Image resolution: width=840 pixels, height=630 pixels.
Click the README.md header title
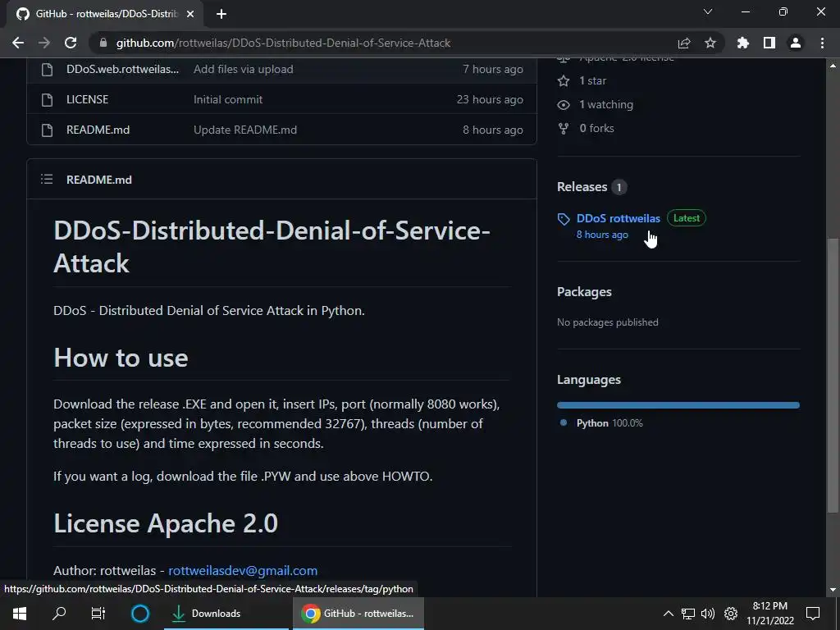(x=99, y=180)
